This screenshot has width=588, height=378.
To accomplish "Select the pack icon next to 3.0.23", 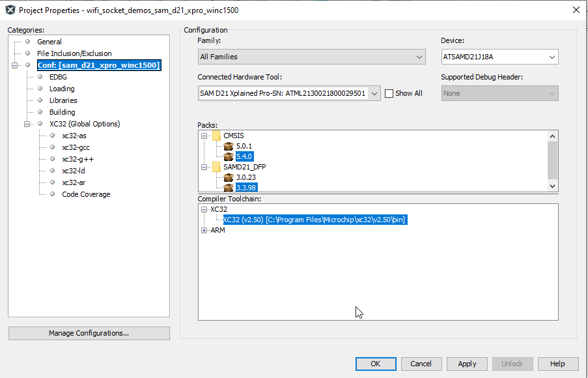I will [229, 177].
